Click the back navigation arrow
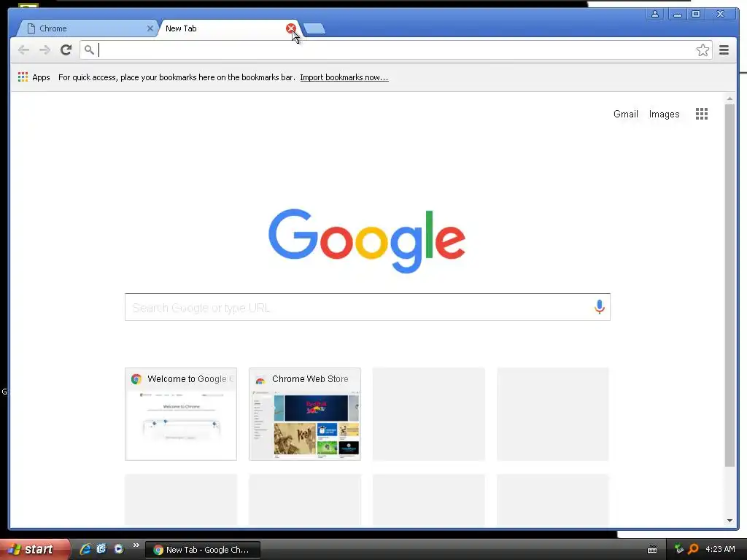The image size is (747, 560). pos(23,50)
